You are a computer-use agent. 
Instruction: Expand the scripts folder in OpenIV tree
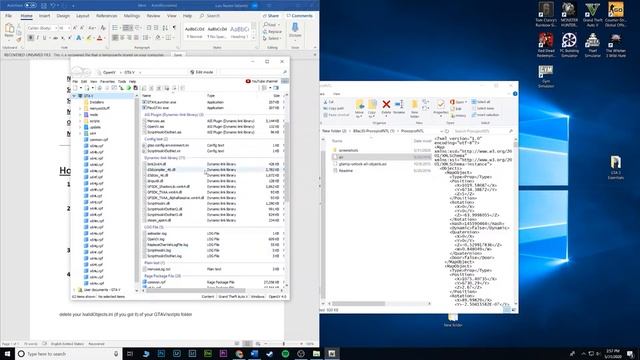(x=80, y=121)
